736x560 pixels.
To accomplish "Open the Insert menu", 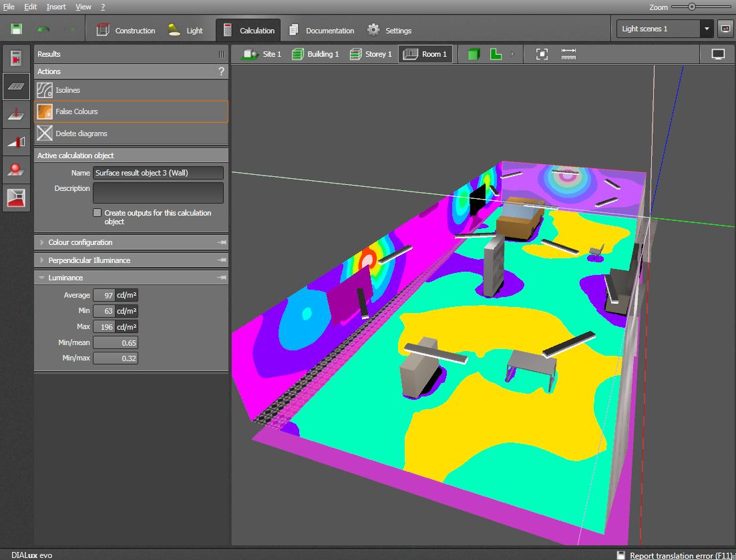I will [x=56, y=7].
